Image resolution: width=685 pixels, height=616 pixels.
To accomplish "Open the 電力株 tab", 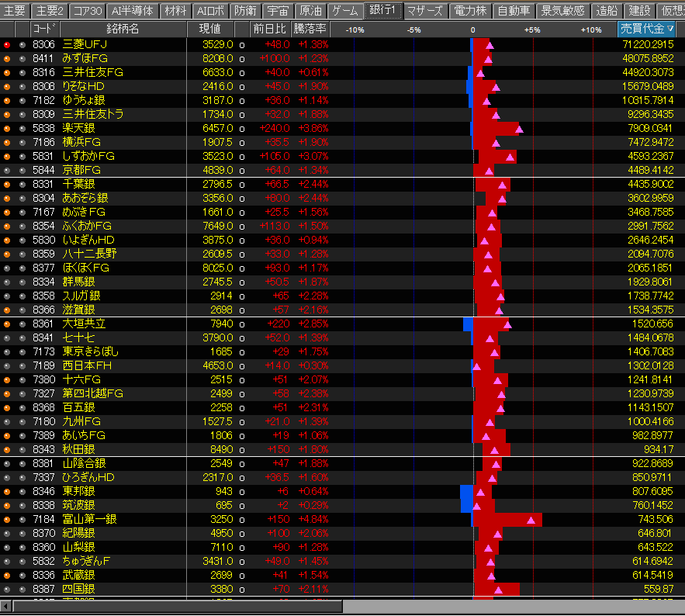I will click(470, 10).
